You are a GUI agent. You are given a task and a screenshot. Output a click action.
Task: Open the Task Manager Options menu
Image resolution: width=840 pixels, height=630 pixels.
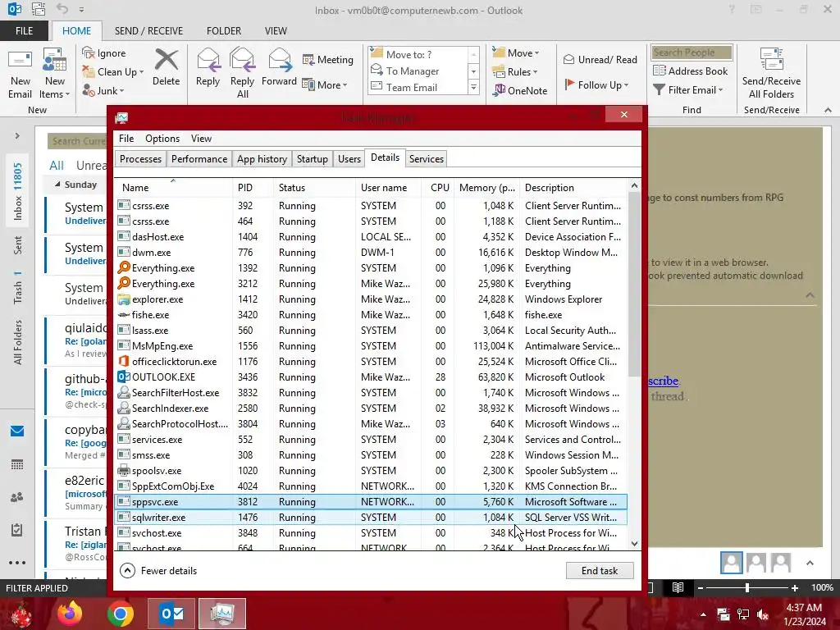click(162, 138)
